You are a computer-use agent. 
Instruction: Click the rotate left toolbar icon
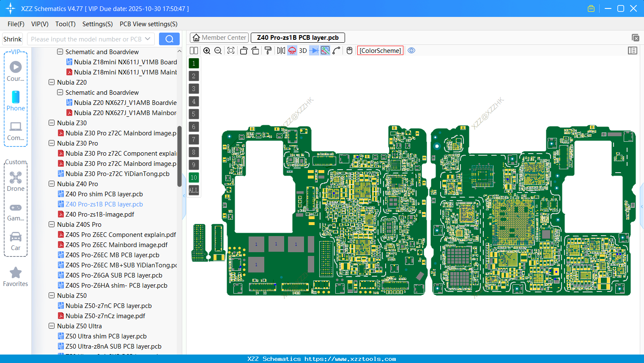(x=244, y=50)
